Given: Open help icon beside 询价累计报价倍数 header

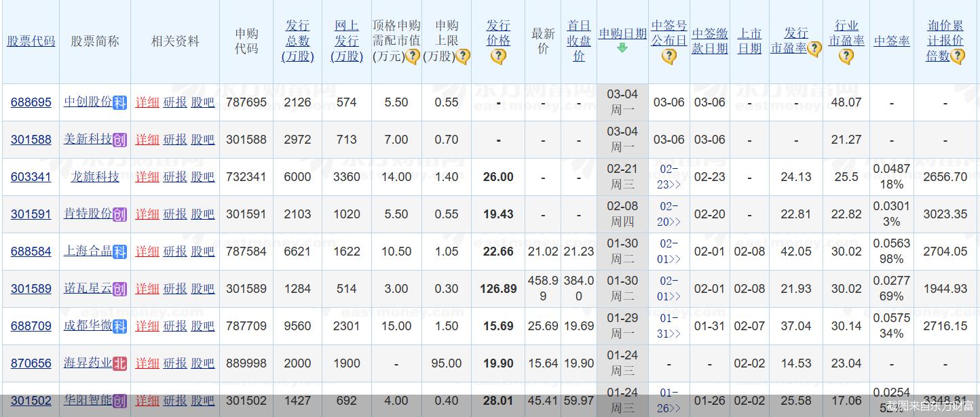Looking at the screenshot, I should coord(958,57).
